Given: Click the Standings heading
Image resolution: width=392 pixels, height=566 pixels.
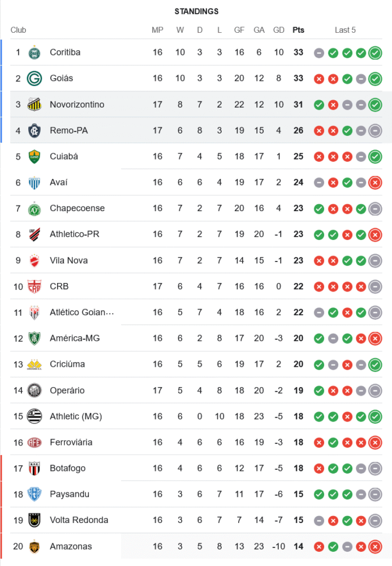Looking at the screenshot, I should [196, 11].
